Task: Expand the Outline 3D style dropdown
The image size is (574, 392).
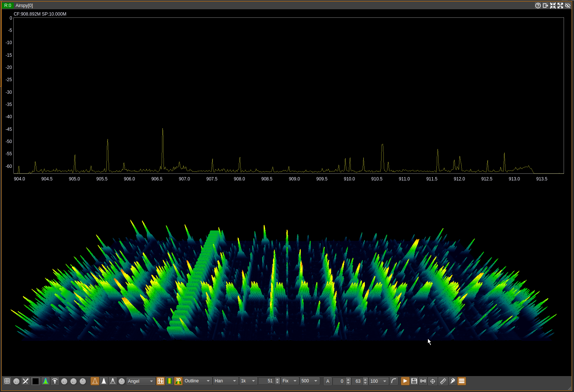Action: point(197,381)
